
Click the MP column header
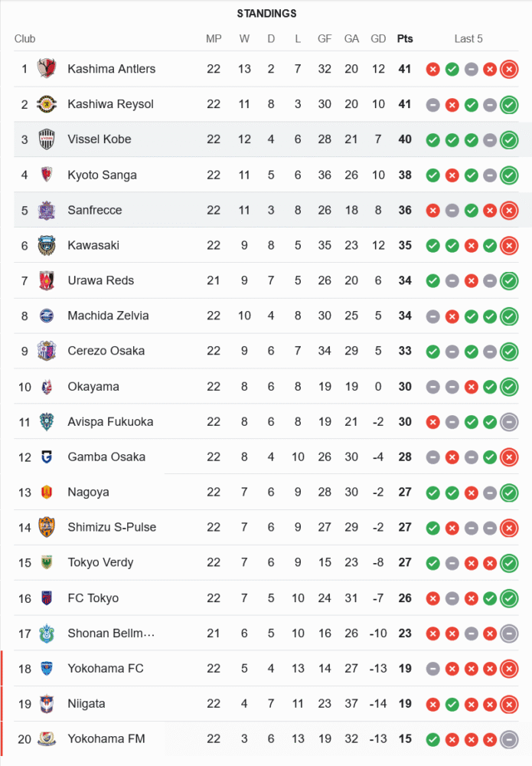coord(214,39)
